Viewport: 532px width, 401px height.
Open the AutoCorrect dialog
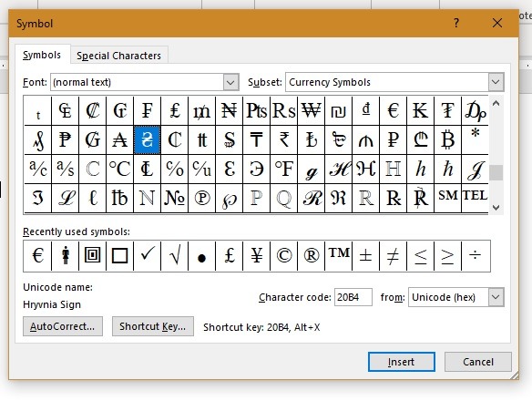point(63,326)
